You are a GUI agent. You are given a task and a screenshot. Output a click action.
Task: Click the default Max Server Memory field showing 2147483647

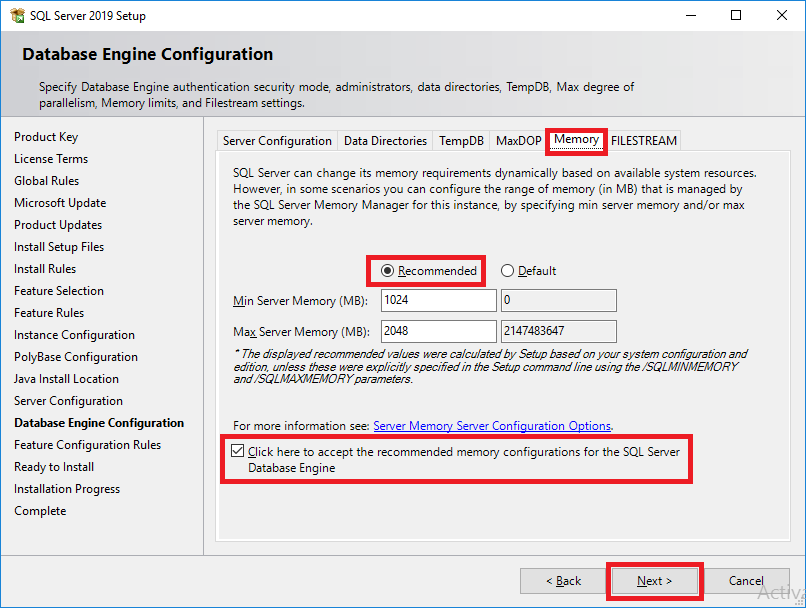pyautogui.click(x=559, y=331)
